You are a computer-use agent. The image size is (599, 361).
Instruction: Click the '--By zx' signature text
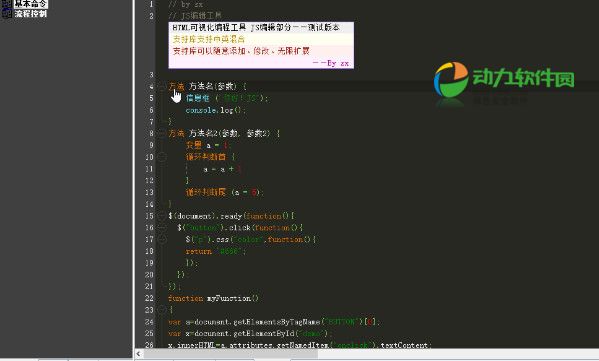point(330,63)
